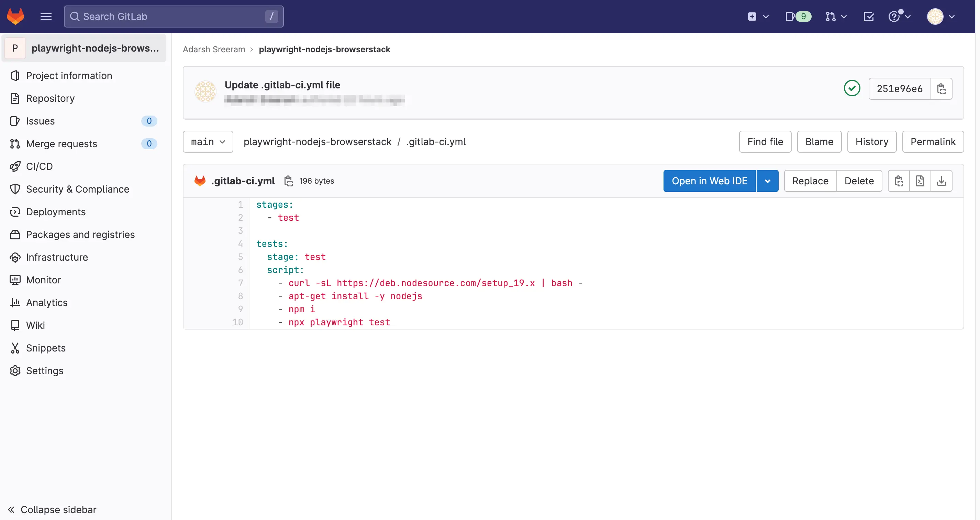Viewport: 980px width, 520px height.
Task: Open the issues counter showing 9
Action: [x=798, y=17]
